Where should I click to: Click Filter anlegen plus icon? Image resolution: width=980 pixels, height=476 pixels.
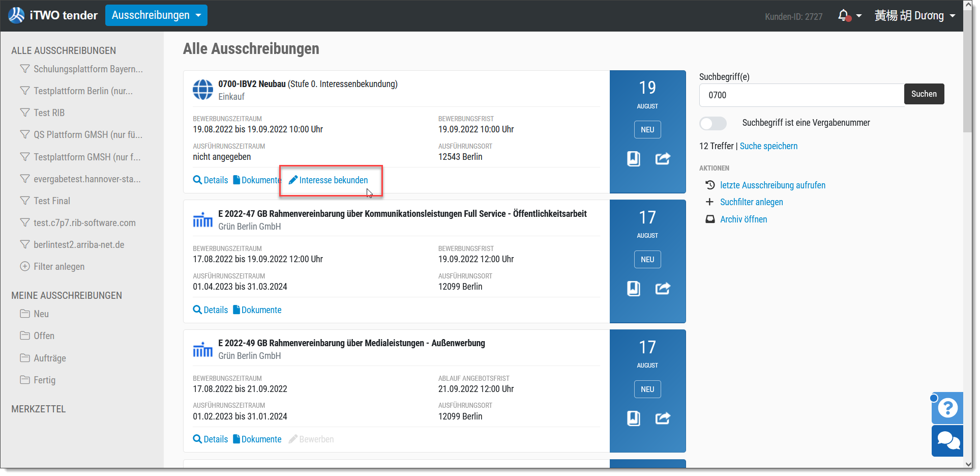(x=24, y=266)
